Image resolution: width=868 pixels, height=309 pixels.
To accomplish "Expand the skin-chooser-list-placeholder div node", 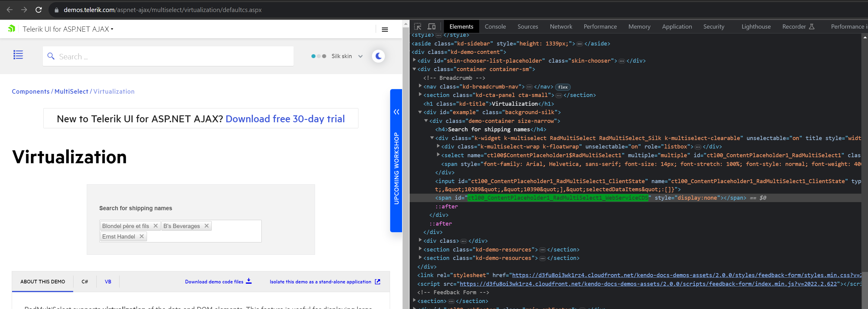I will [414, 60].
